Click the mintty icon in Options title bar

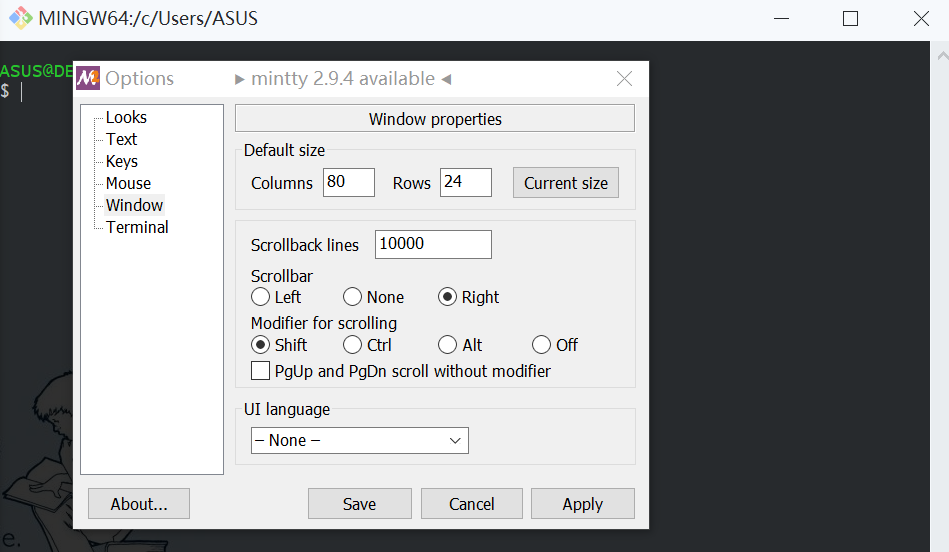[x=88, y=78]
